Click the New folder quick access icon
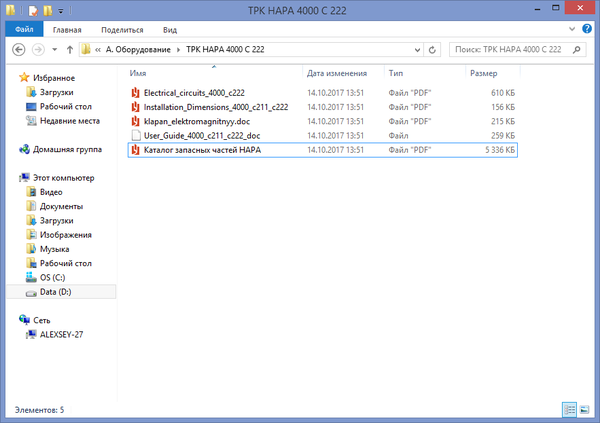 tap(48, 10)
